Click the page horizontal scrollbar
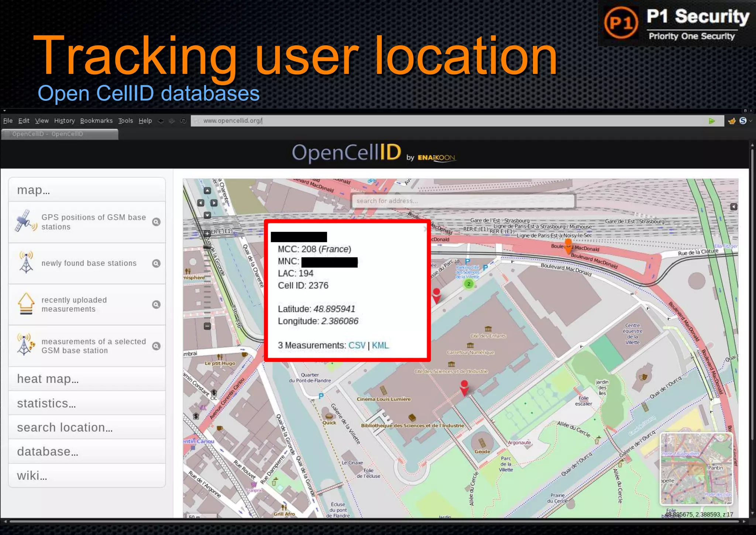This screenshot has width=756, height=535. [375, 521]
